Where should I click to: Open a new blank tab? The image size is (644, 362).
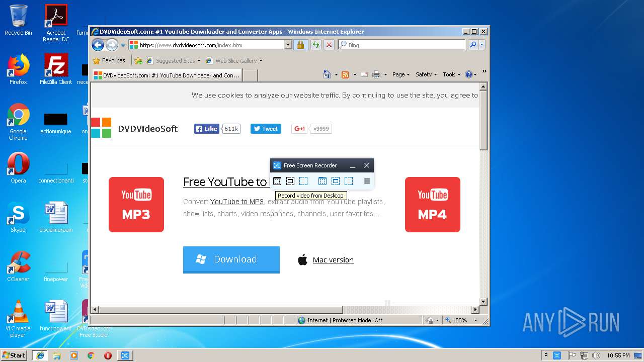(251, 75)
